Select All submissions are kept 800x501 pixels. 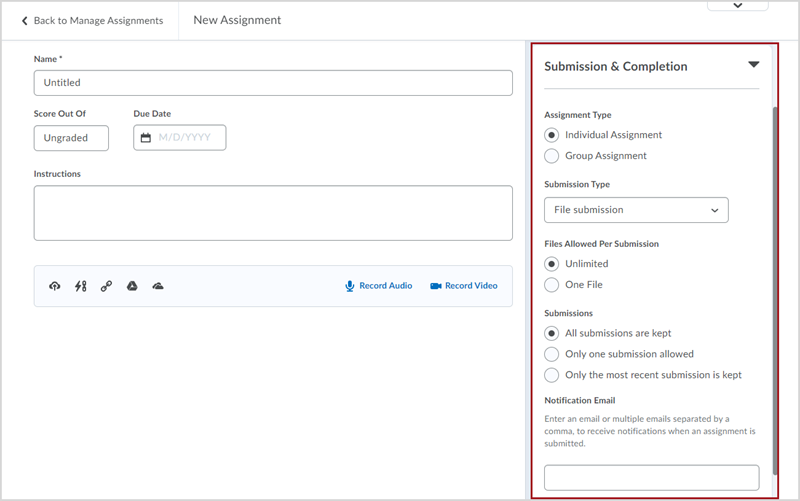coord(552,334)
